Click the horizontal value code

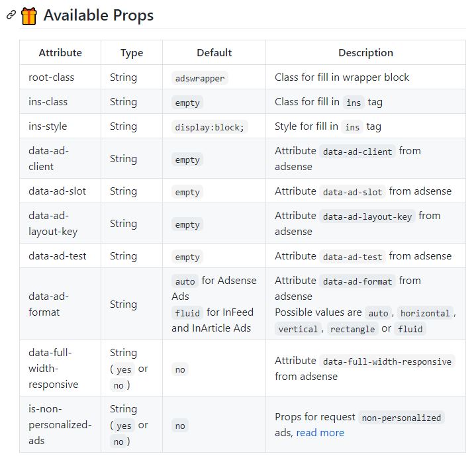pyautogui.click(x=425, y=313)
